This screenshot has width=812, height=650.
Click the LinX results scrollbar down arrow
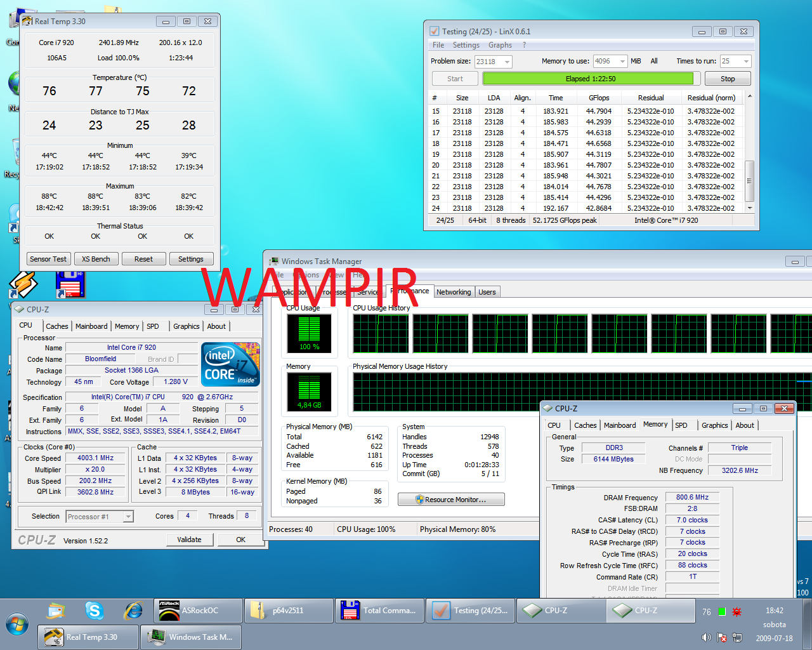pyautogui.click(x=750, y=208)
